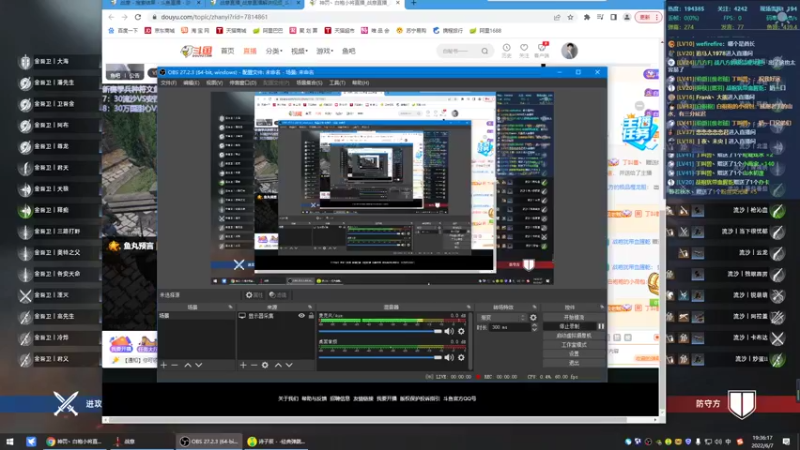Expand Douyu 游戏 games dropdown

tap(325, 51)
